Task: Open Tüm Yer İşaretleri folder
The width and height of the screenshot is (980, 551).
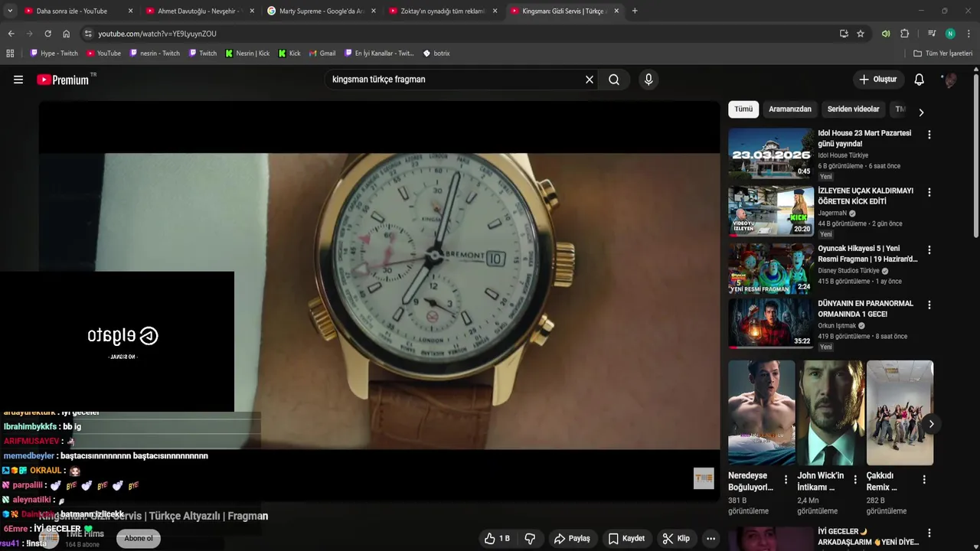Action: [943, 54]
